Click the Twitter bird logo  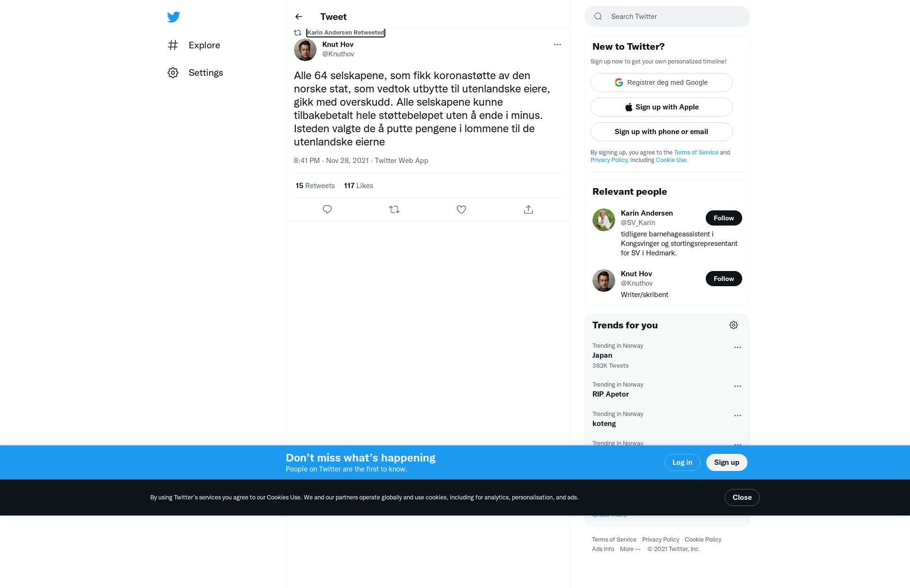tap(173, 17)
